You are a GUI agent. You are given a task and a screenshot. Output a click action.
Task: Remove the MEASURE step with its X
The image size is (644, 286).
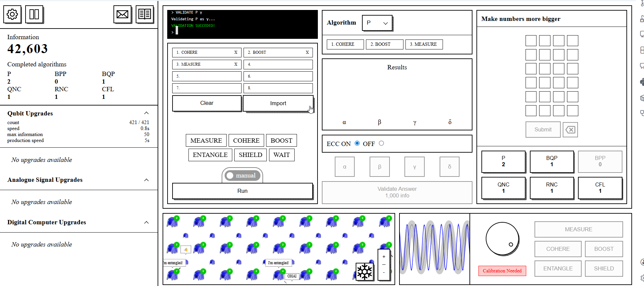coord(236,64)
